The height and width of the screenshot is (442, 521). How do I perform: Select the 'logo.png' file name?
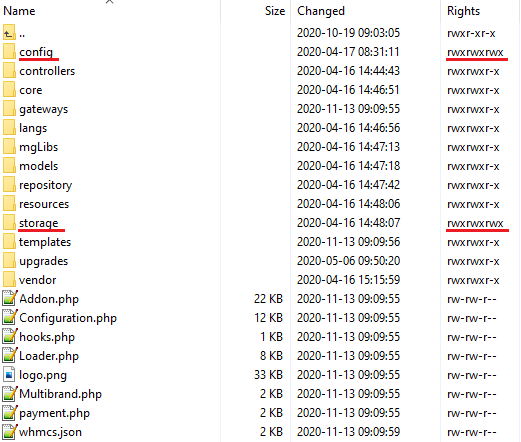tap(43, 375)
